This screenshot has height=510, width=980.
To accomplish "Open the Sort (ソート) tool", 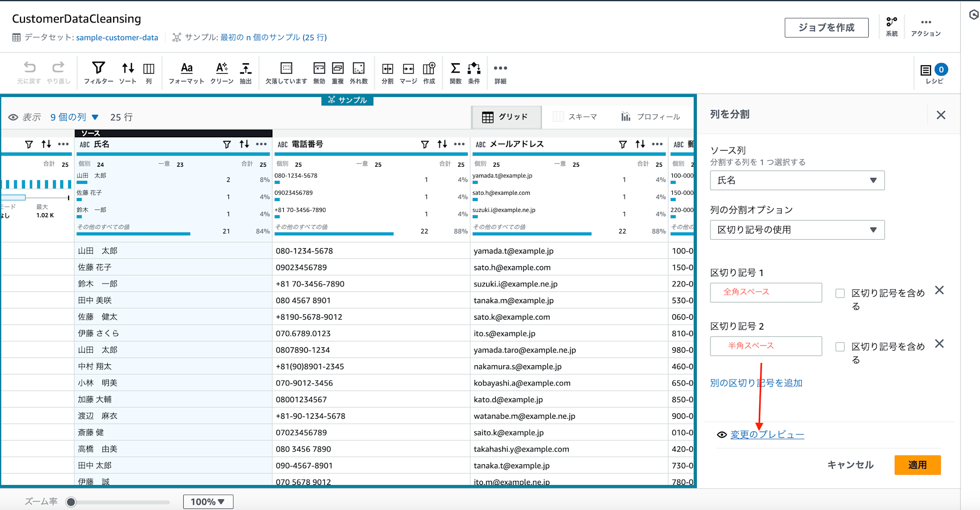I will [128, 73].
